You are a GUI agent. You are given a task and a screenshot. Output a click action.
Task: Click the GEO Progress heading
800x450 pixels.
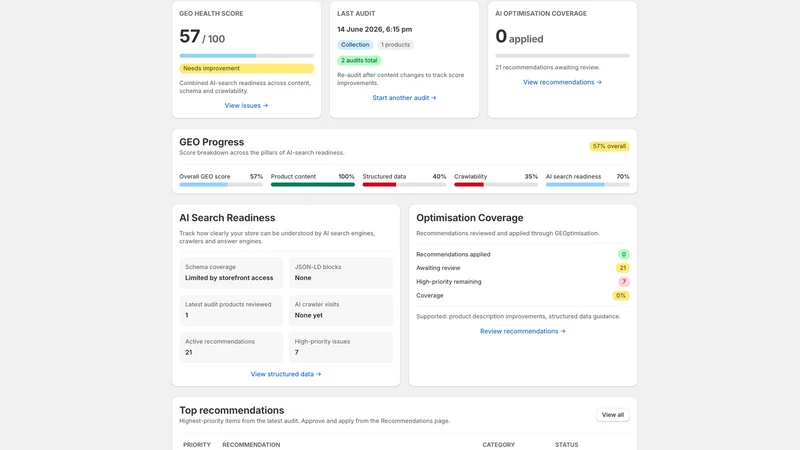tap(212, 142)
